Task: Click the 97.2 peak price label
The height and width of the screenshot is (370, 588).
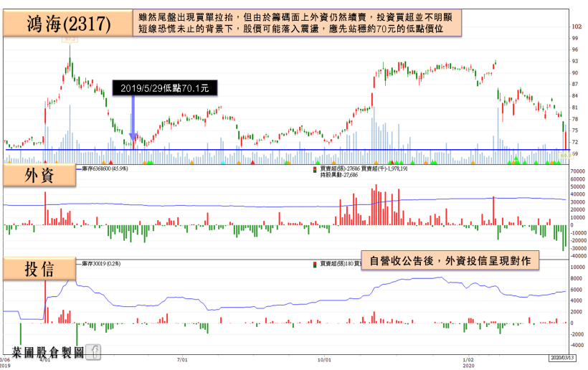Action: [x=70, y=39]
